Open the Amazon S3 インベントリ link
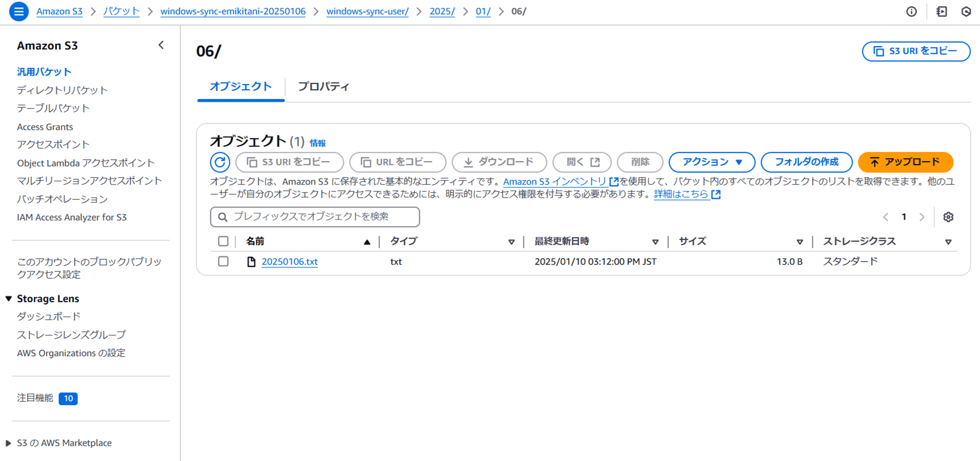 561,182
